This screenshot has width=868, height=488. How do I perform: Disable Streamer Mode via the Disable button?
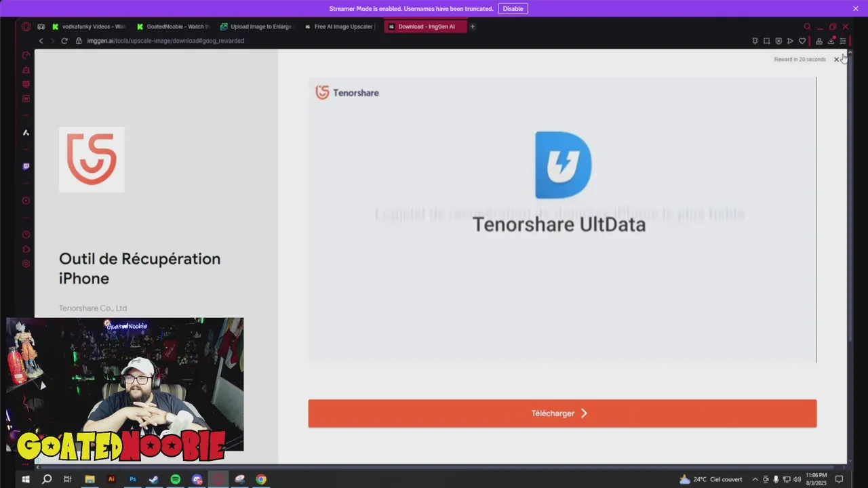(x=513, y=9)
